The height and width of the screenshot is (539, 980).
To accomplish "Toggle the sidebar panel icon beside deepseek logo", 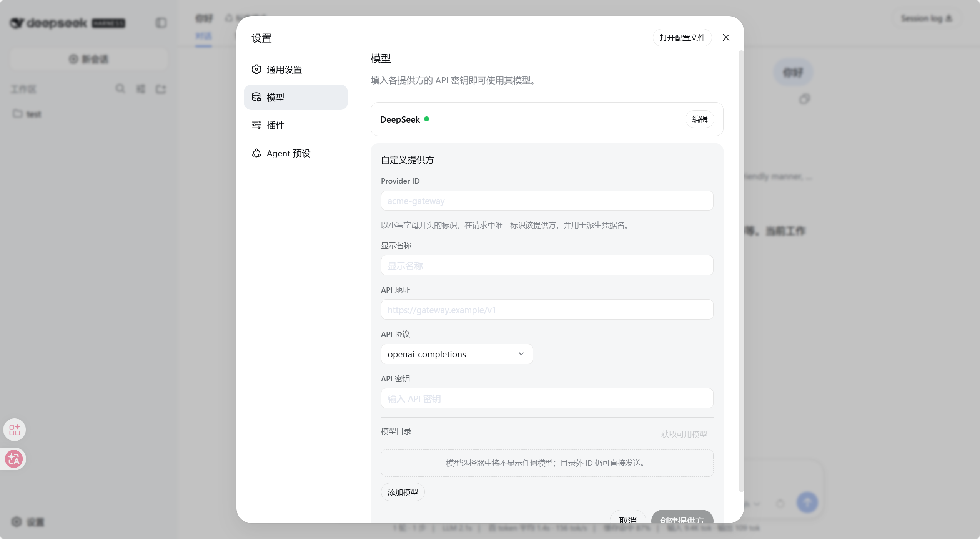I will coord(161,23).
